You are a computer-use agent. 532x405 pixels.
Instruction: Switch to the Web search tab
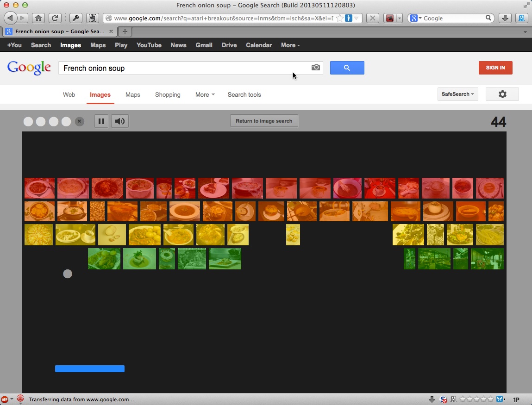click(69, 94)
